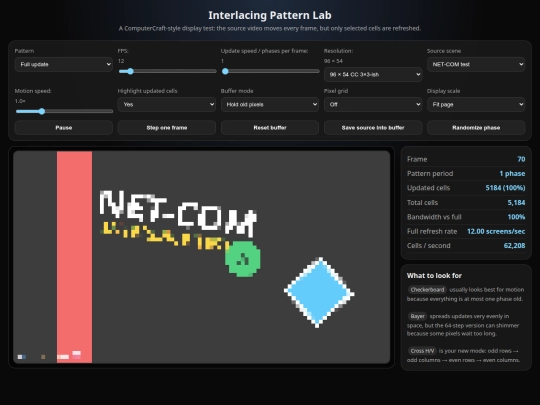Click the Reset buffer button
The height and width of the screenshot is (405, 540).
pos(270,127)
